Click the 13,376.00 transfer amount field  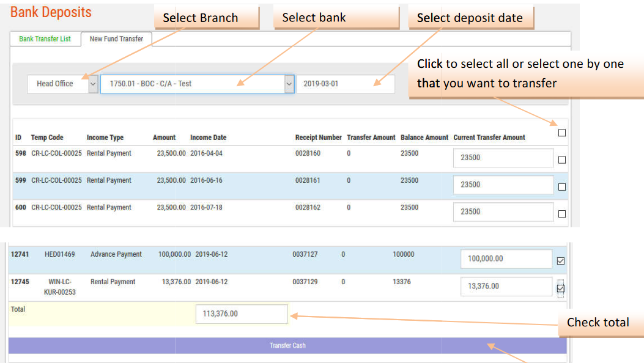[x=506, y=286]
